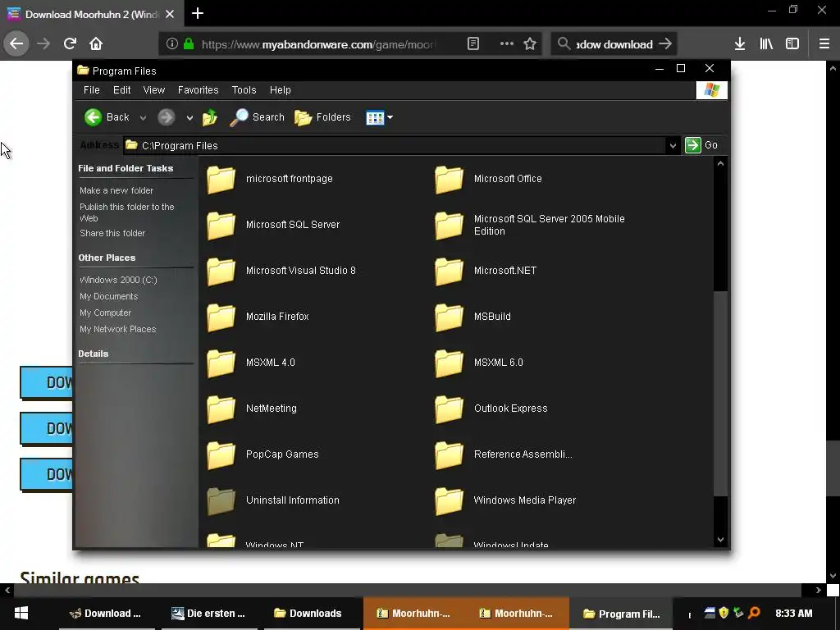840x630 pixels.
Task: Select the Microsoft Office folder icon
Action: click(x=449, y=179)
